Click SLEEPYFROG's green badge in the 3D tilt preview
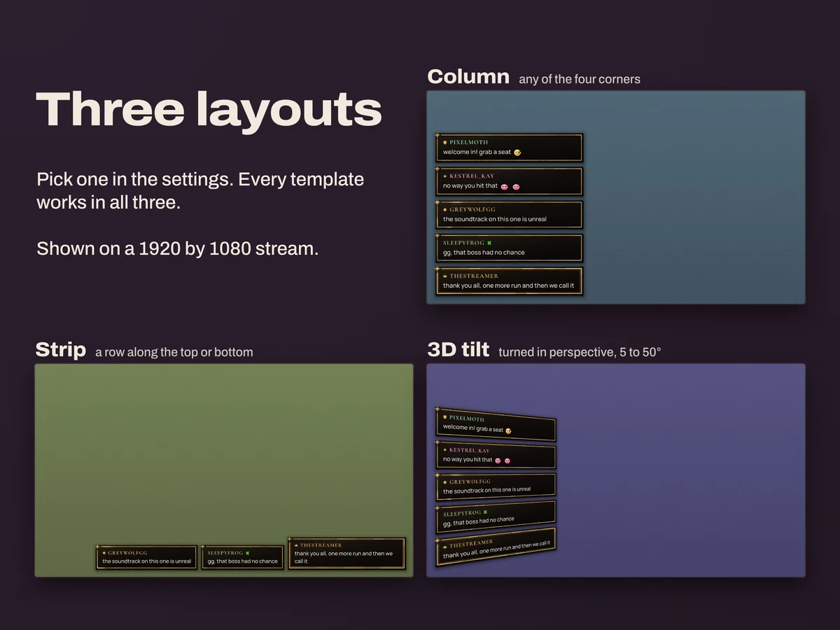This screenshot has height=630, width=840. click(x=485, y=512)
